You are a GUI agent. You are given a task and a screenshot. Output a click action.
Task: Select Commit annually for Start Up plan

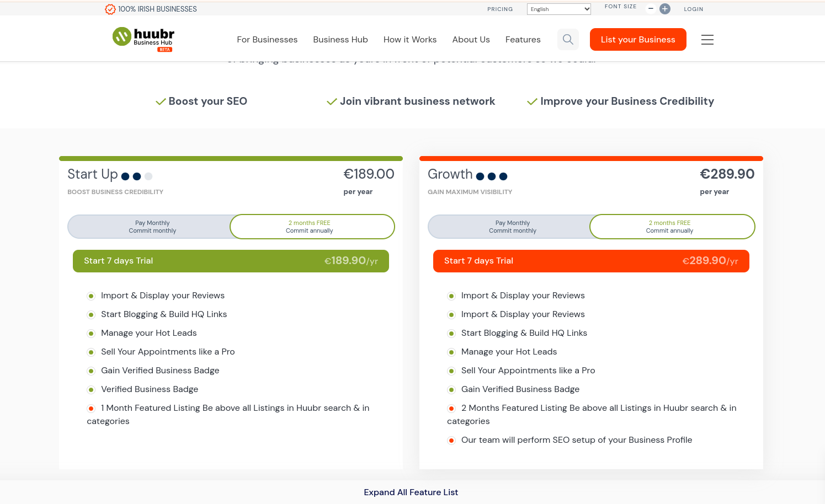point(312,227)
